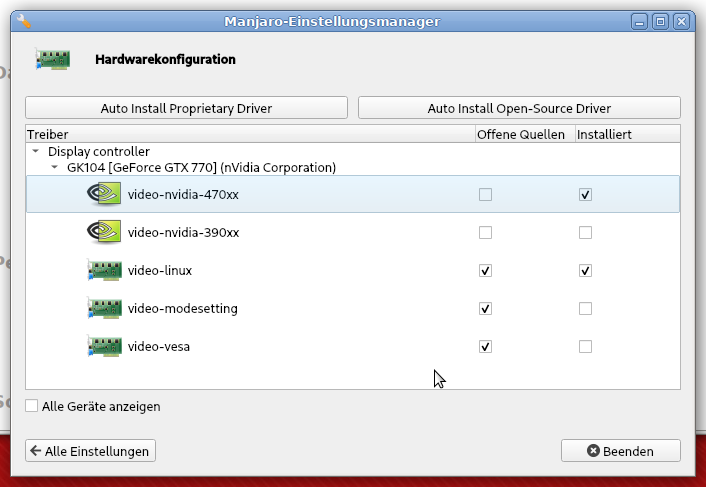Select the video-vesa driver row text
This screenshot has height=487, width=706.
tap(159, 347)
